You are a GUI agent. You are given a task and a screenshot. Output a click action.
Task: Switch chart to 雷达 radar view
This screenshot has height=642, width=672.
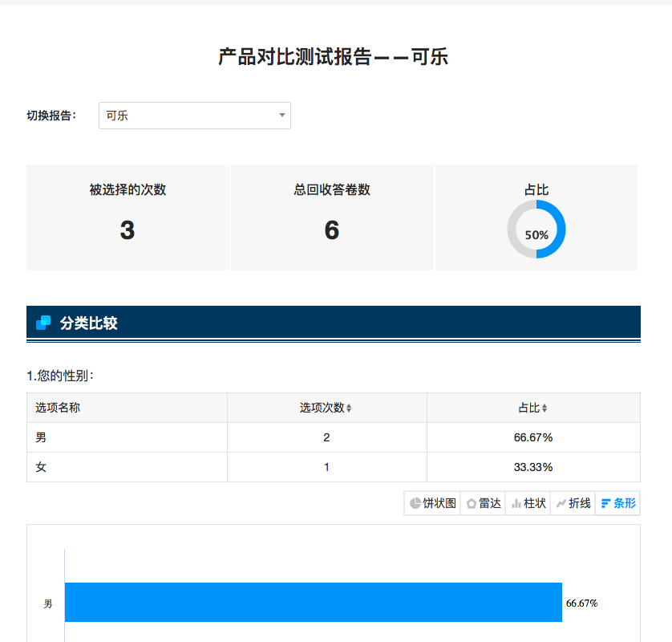pyautogui.click(x=483, y=503)
